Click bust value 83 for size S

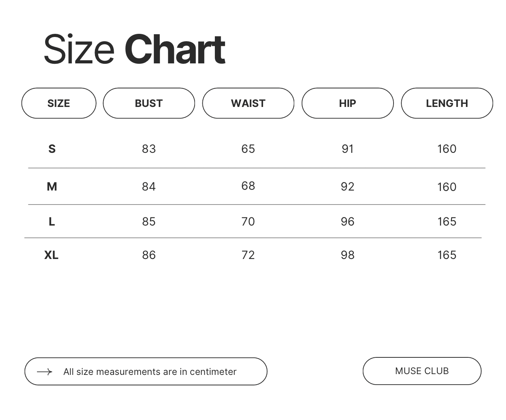pyautogui.click(x=149, y=149)
